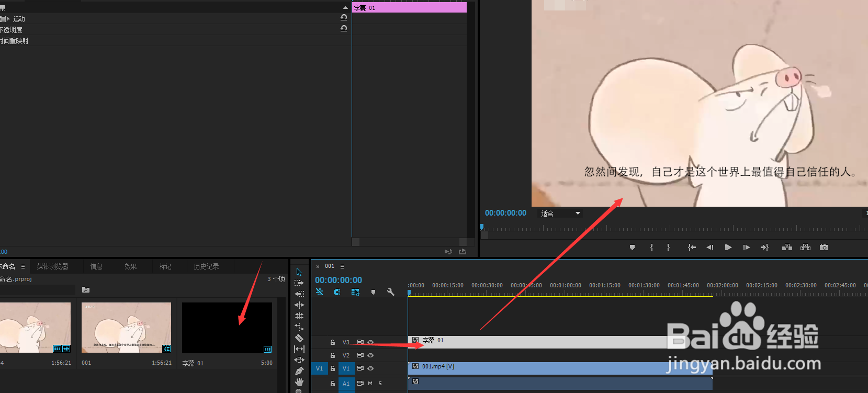Viewport: 868px width, 393px height.
Task: Hide track V3 output eye
Action: [370, 342]
